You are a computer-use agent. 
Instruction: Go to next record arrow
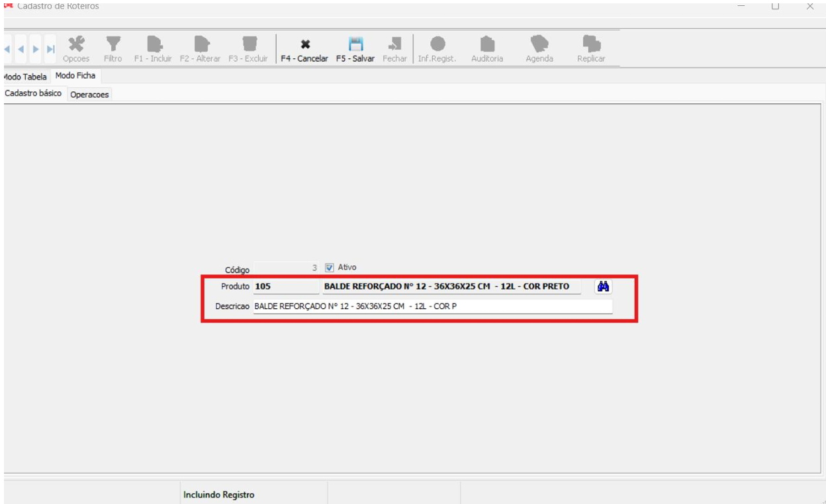click(36, 50)
